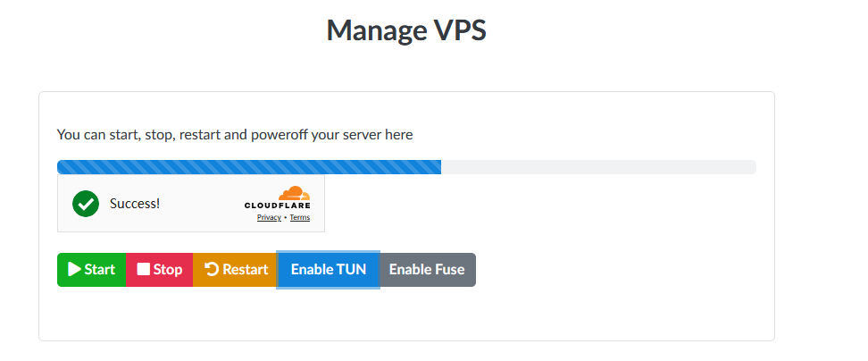Enable Fuse with the gray button
Image resolution: width=868 pixels, height=361 pixels.
tap(428, 270)
